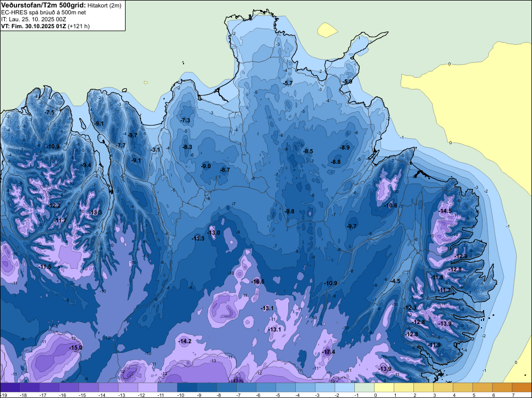
Task: Click the 'IT: Lau. 25. 10. 2025 00Z' line
Action: (34, 19)
